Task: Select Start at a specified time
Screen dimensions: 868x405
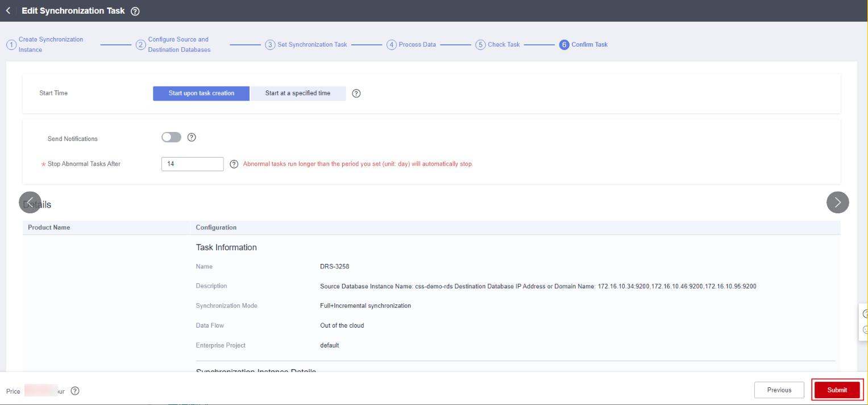Action: 298,93
